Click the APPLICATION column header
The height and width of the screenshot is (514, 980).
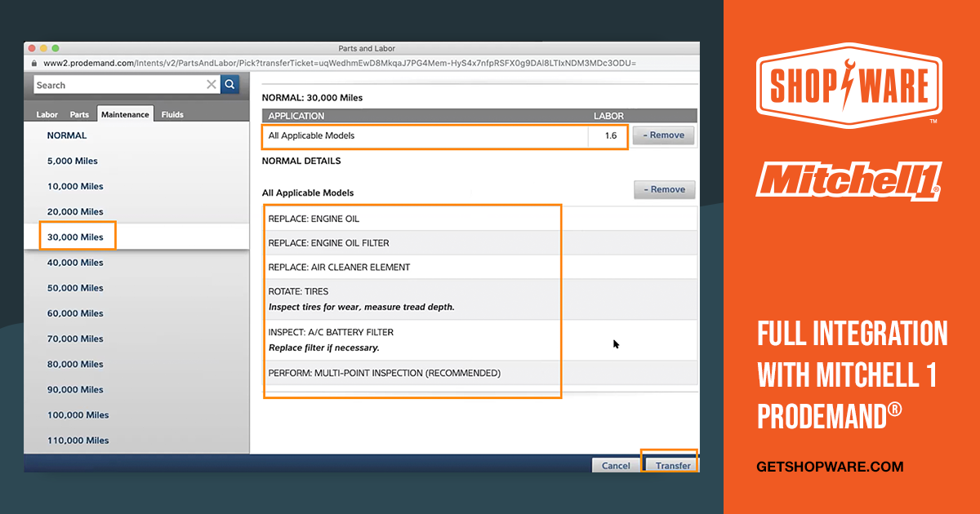(x=296, y=116)
